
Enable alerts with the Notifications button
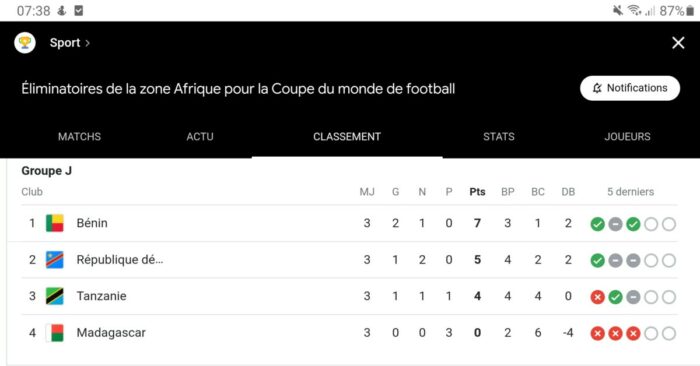(x=630, y=88)
